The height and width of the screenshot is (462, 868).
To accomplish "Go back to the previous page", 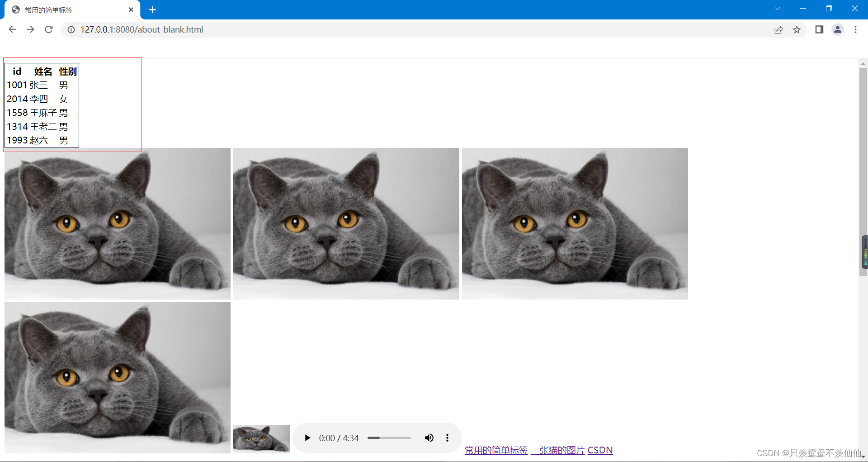I will coord(12,29).
